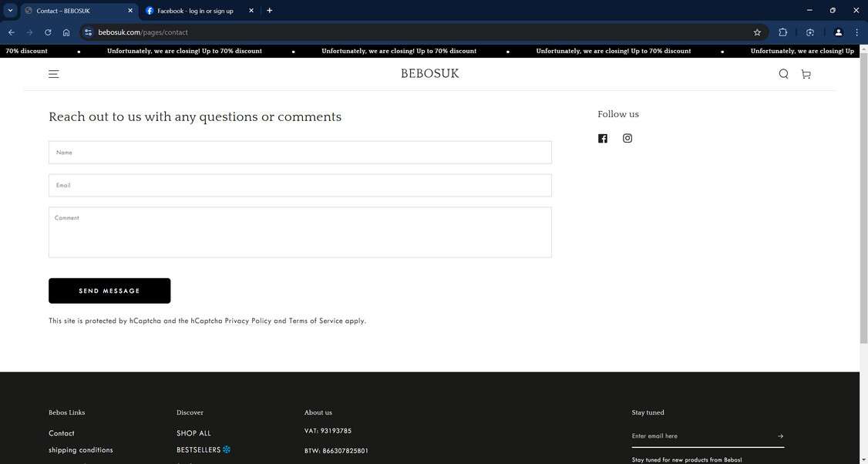Viewport: 868px width, 464px height.
Task: Visit the Instagram icon under Follow us
Action: point(627,138)
